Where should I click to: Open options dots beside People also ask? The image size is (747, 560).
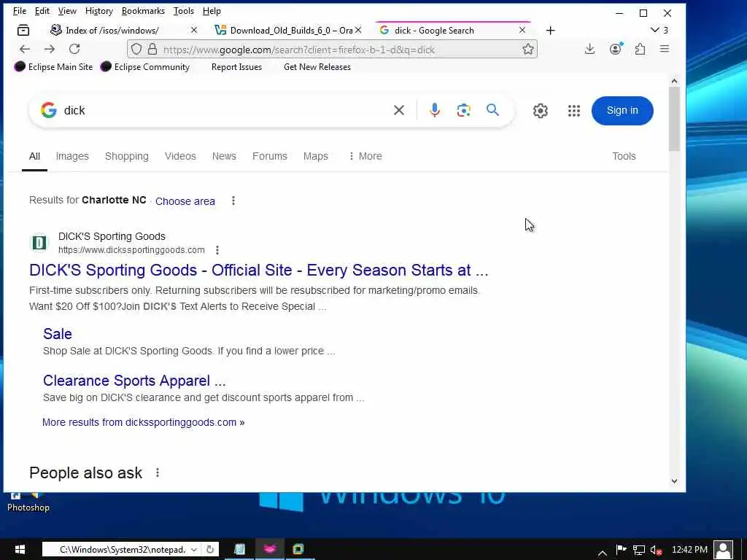158,472
